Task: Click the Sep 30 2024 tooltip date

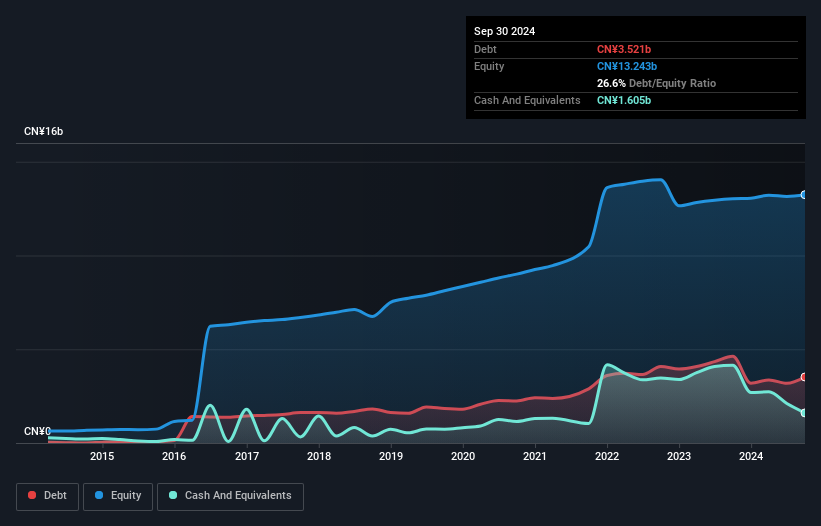Action: (x=504, y=31)
